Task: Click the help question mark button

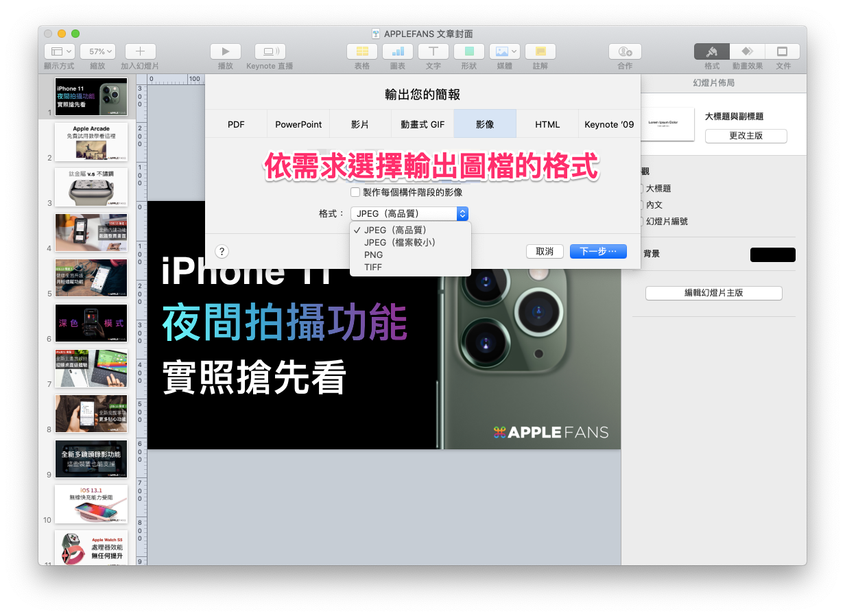Action: coord(222,252)
